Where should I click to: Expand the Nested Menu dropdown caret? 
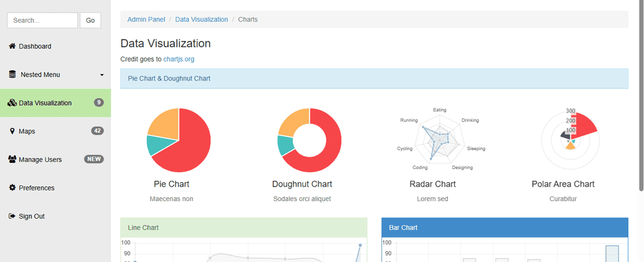102,75
